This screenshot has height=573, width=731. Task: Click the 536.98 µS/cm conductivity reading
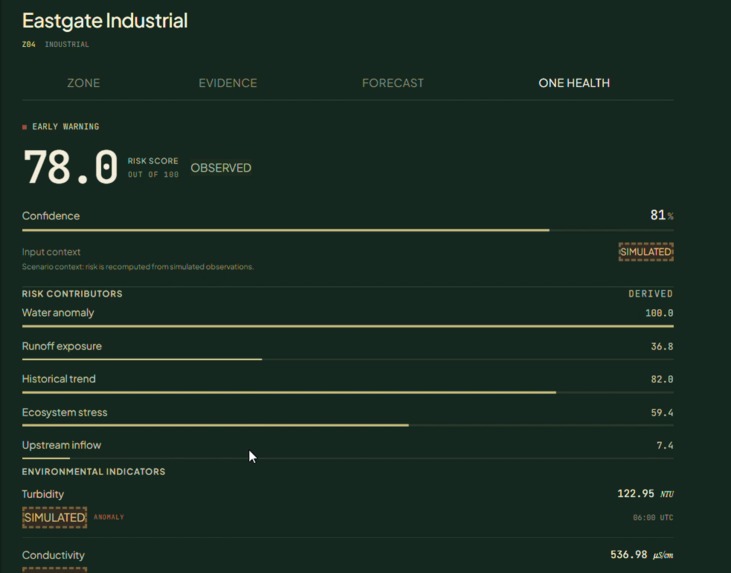pos(642,555)
